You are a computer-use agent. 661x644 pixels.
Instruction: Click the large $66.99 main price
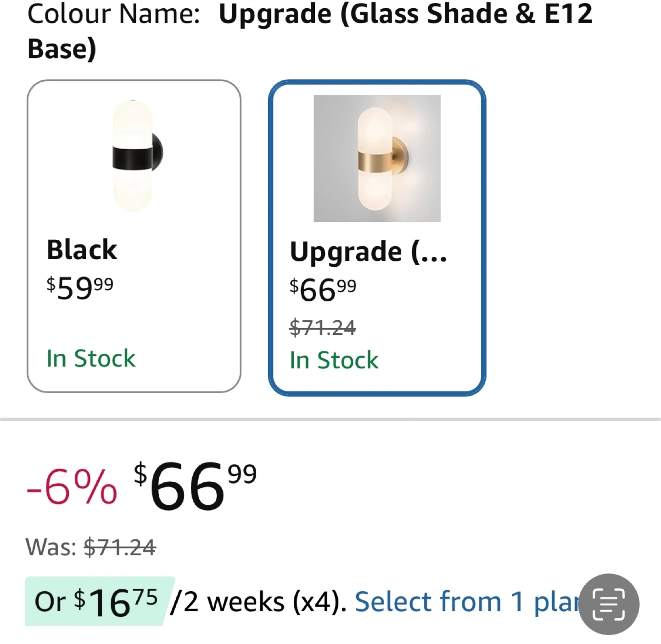tap(195, 486)
